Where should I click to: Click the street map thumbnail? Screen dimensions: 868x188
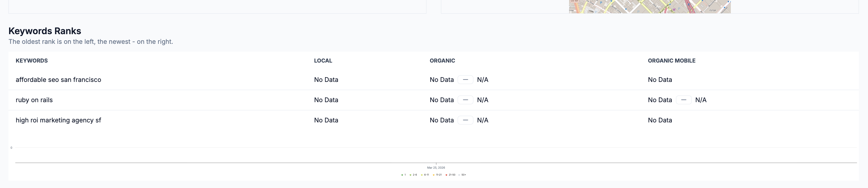(649, 6)
